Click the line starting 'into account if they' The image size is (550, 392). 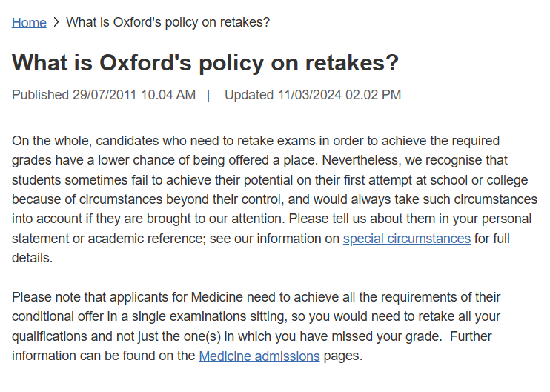point(272,219)
